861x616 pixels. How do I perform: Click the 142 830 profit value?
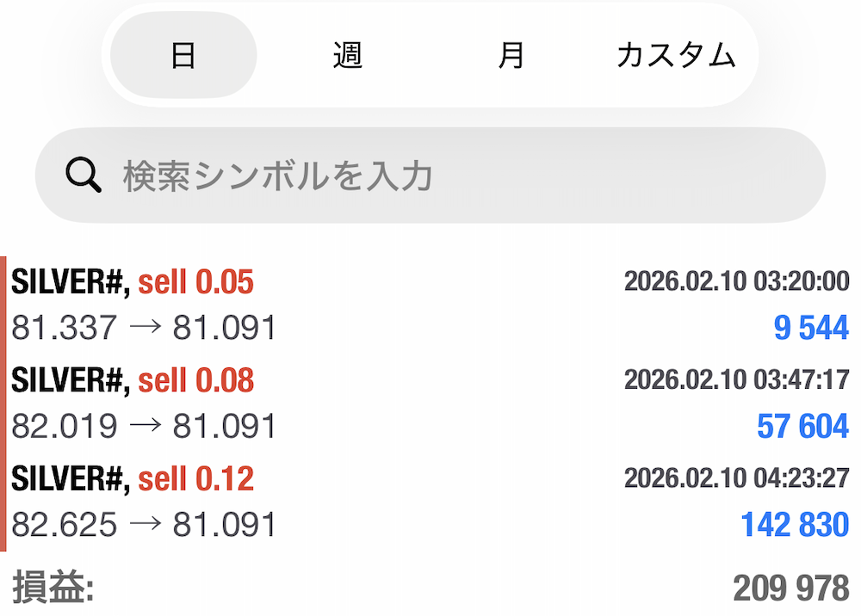click(795, 524)
